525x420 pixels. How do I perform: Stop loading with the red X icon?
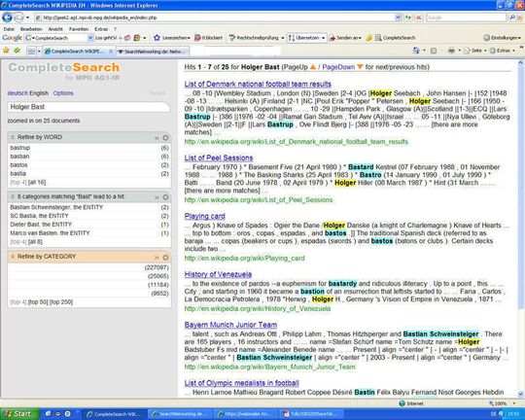click(418, 17)
